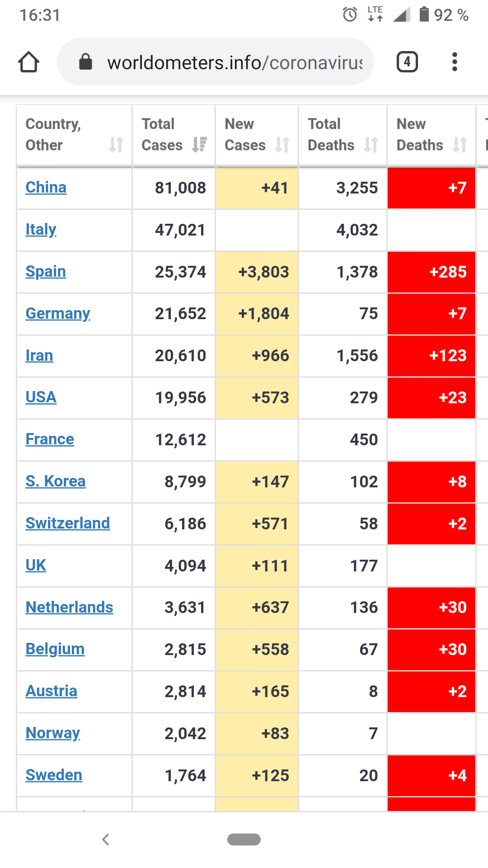Go to the Switzerland link
Image resolution: width=488 pixels, height=868 pixels.
click(68, 523)
